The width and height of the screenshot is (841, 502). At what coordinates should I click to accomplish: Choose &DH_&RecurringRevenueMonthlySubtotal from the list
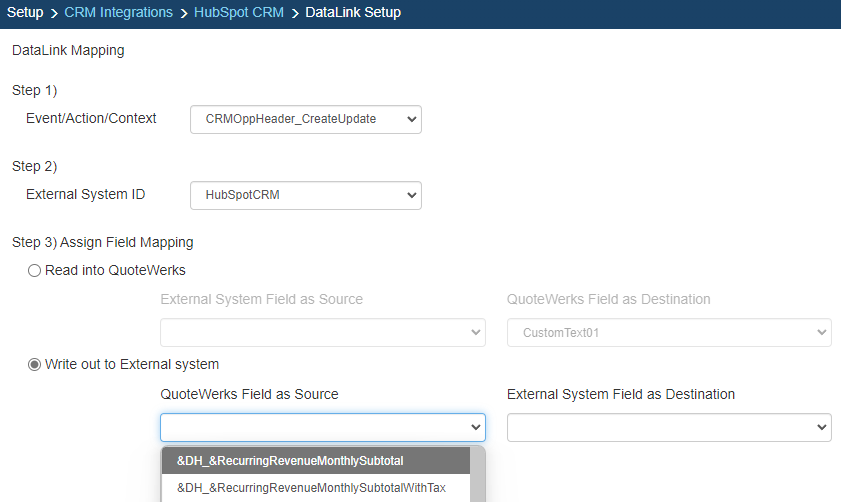[x=290, y=461]
